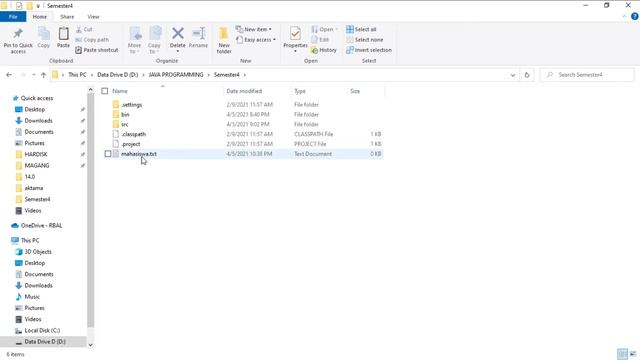Click Select none in ribbon
Screen dimensions: 640x360
tap(364, 40)
